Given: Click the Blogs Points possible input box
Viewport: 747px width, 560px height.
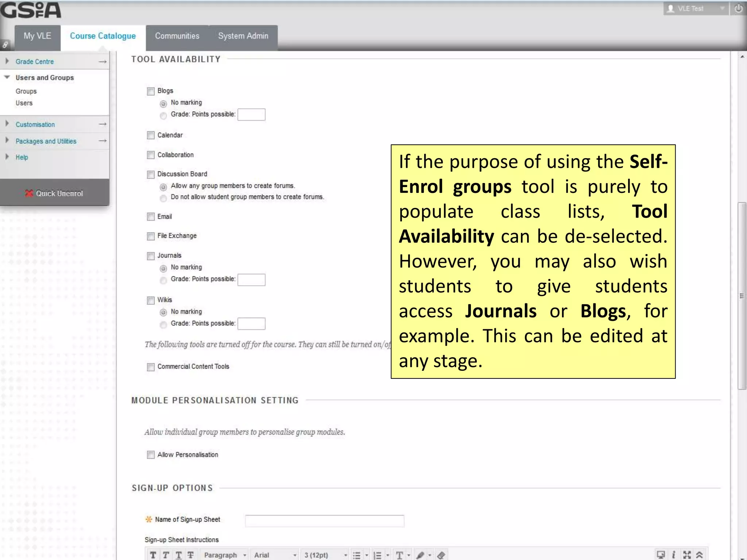Looking at the screenshot, I should [251, 114].
